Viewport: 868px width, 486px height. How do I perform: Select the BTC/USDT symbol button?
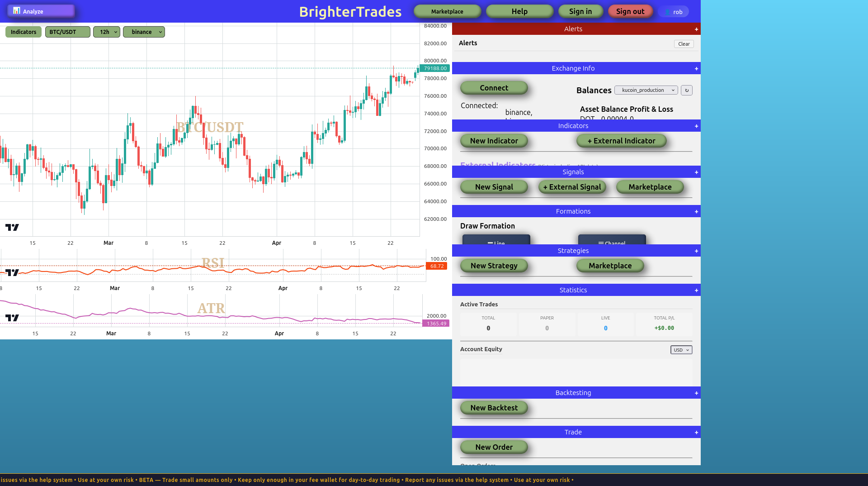pos(67,32)
